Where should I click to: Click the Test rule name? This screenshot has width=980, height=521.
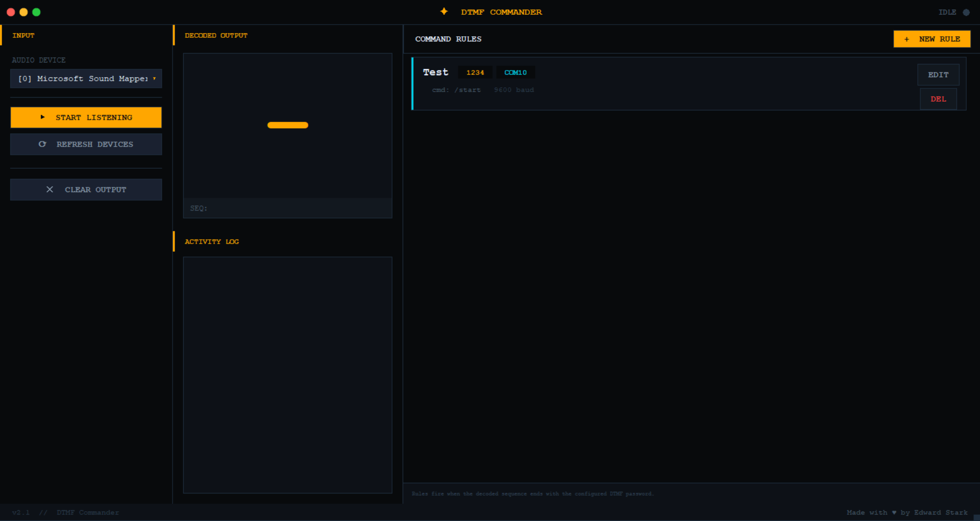pyautogui.click(x=435, y=72)
